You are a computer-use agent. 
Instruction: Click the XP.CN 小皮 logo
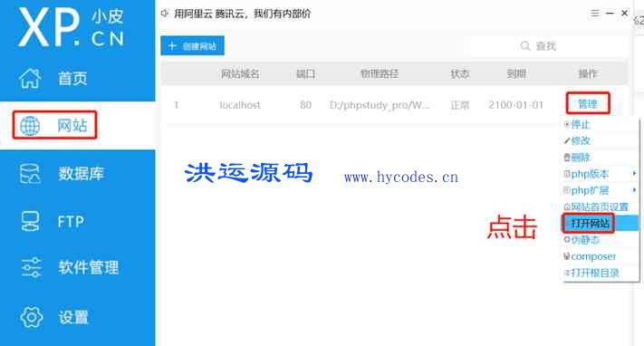[71, 27]
